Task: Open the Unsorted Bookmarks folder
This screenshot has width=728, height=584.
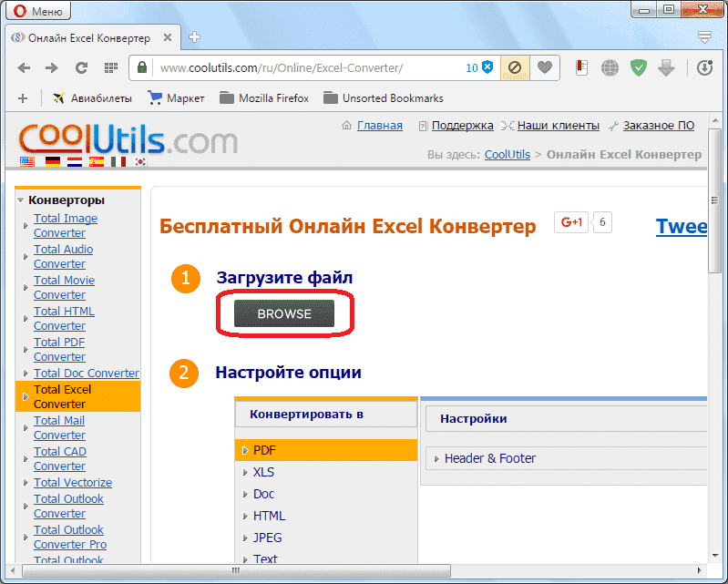Action: pyautogui.click(x=384, y=98)
